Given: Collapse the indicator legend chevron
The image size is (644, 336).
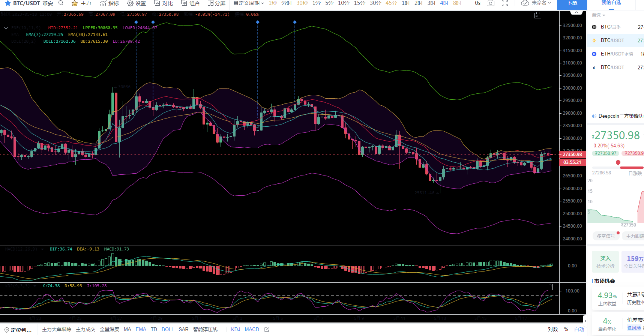Looking at the screenshot, I should click(x=6, y=28).
